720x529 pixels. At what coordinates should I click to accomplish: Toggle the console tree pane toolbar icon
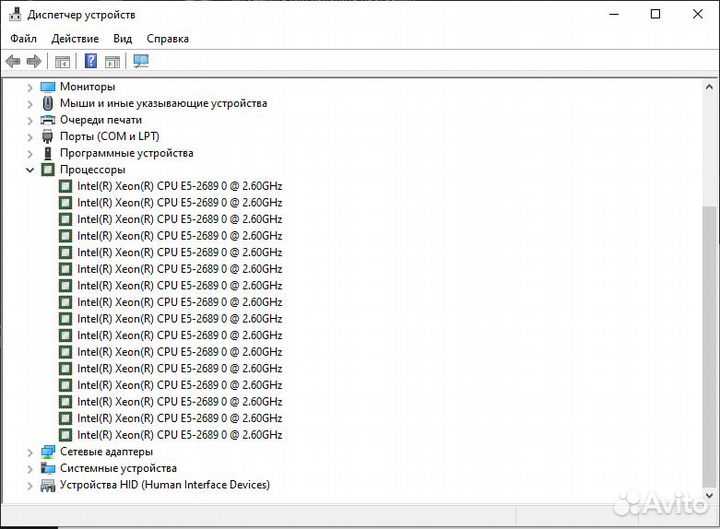pos(62,61)
